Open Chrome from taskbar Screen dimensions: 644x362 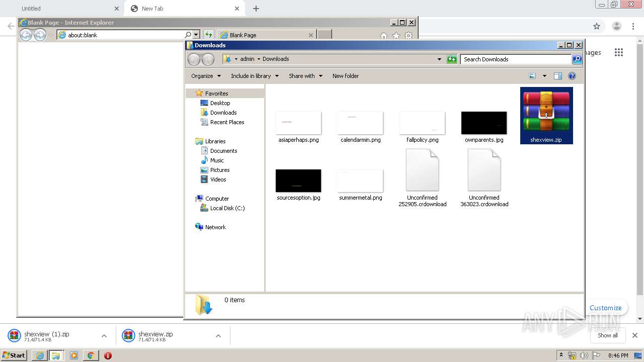click(91, 355)
